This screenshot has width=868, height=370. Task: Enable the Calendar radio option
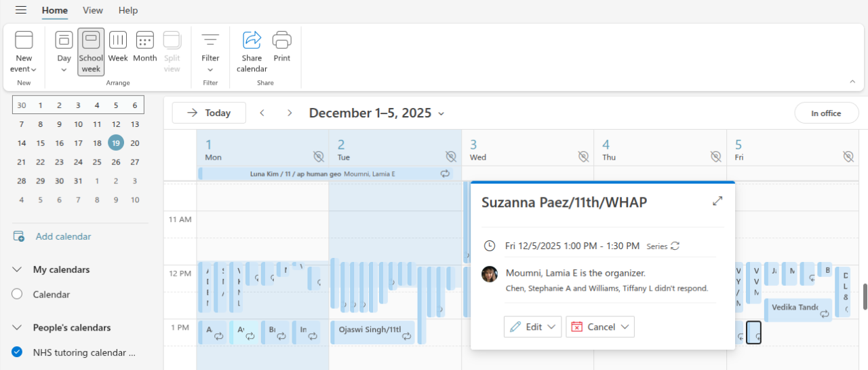pos(17,295)
